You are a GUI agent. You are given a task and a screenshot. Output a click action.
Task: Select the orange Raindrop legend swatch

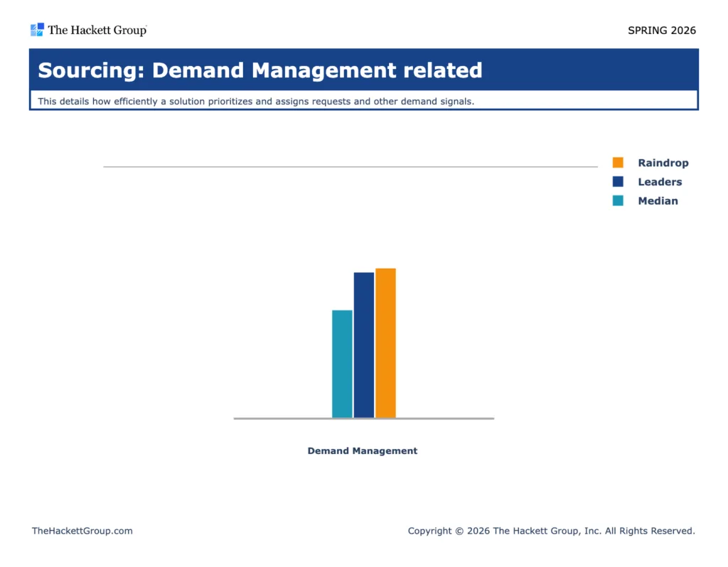(618, 163)
